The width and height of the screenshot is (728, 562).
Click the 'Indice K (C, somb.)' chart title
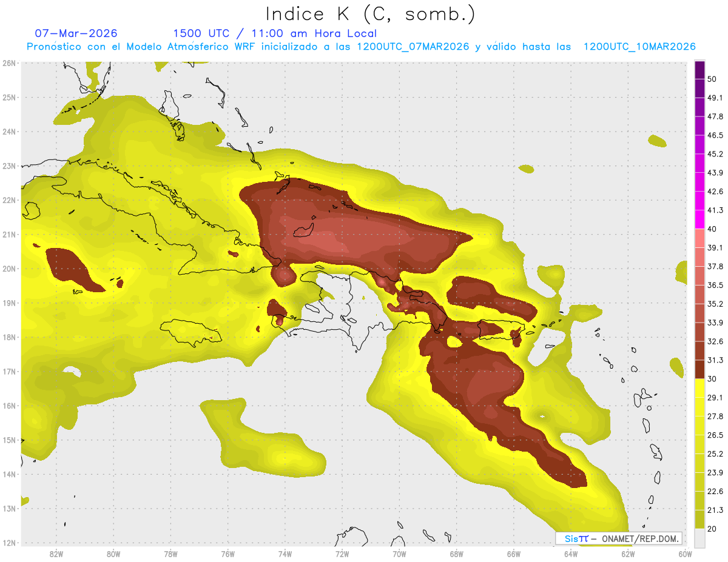[x=370, y=15]
